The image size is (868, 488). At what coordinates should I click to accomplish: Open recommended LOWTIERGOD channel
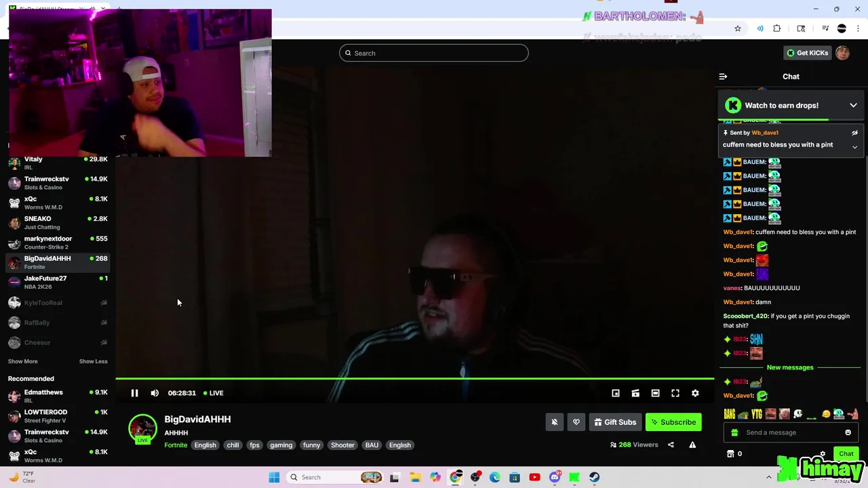58,415
